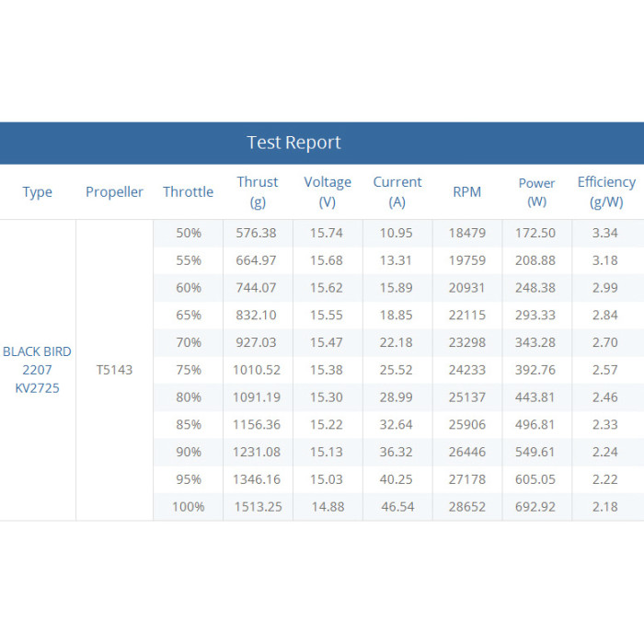Screen dimensions: 644x644
Task: Click the 90% throttle cell
Action: point(189,453)
